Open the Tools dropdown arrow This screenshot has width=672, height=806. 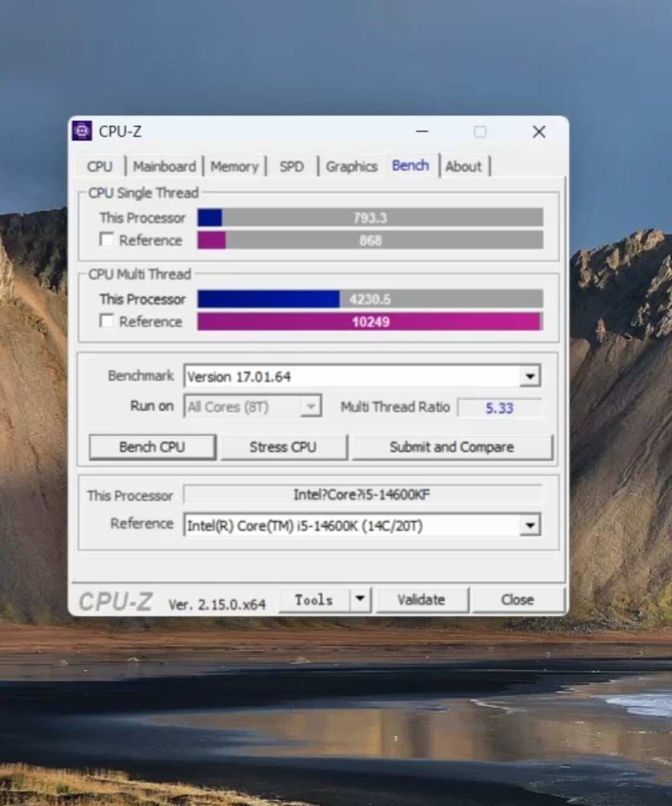(360, 599)
